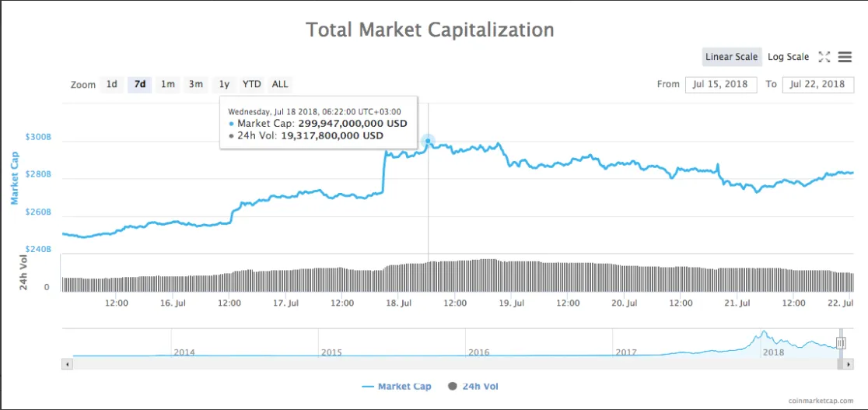Viewport: 868px width, 410px height.
Task: Click the highlighted data point marker
Action: tap(428, 142)
